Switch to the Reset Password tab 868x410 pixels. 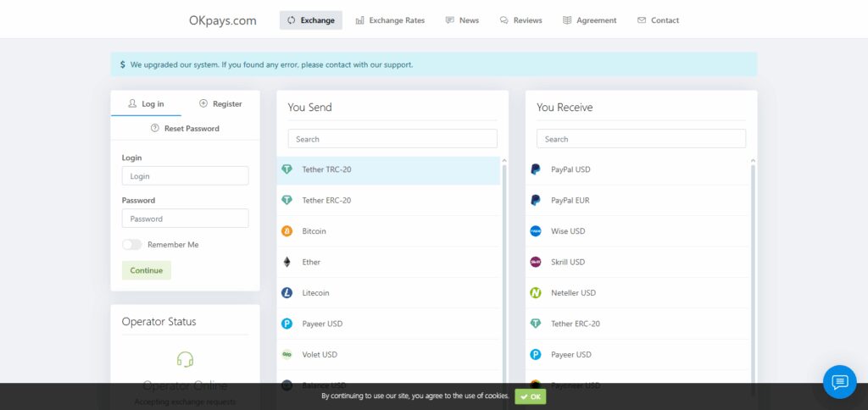tap(185, 129)
